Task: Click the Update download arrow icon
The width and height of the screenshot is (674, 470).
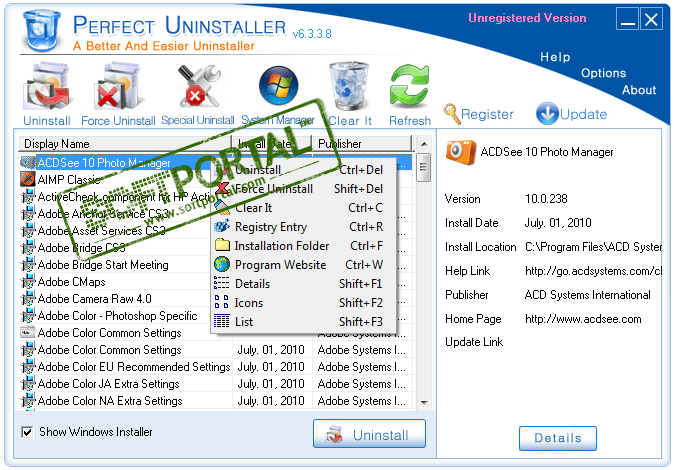Action: tap(547, 114)
